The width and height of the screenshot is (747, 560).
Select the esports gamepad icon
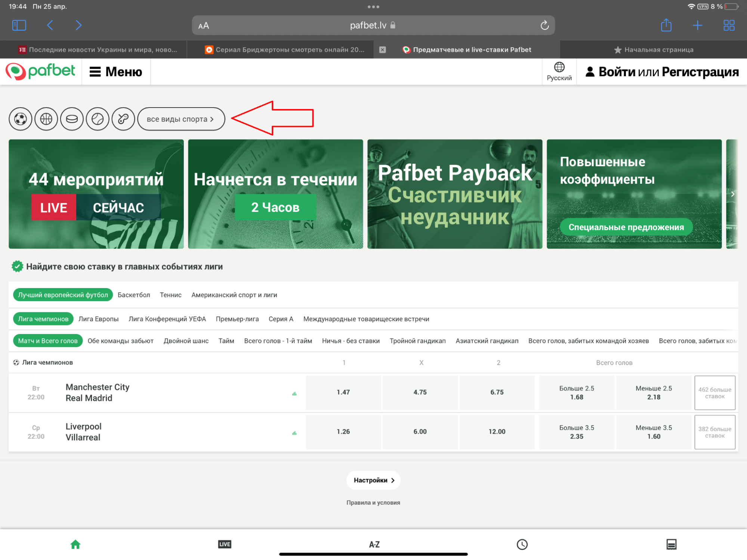(123, 119)
